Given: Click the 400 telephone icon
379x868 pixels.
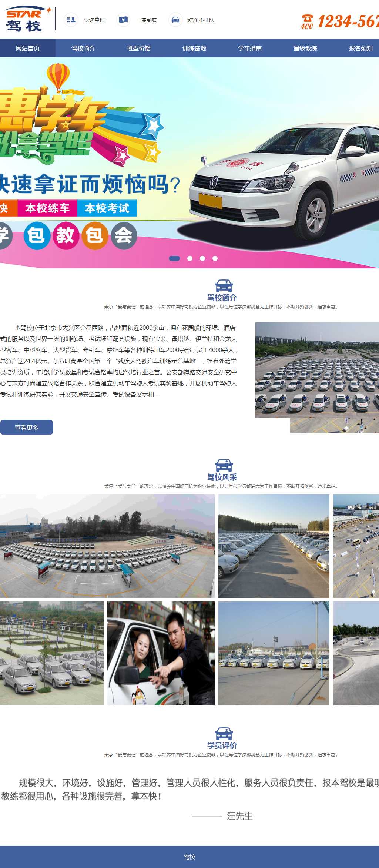Looking at the screenshot, I should pyautogui.click(x=307, y=21).
